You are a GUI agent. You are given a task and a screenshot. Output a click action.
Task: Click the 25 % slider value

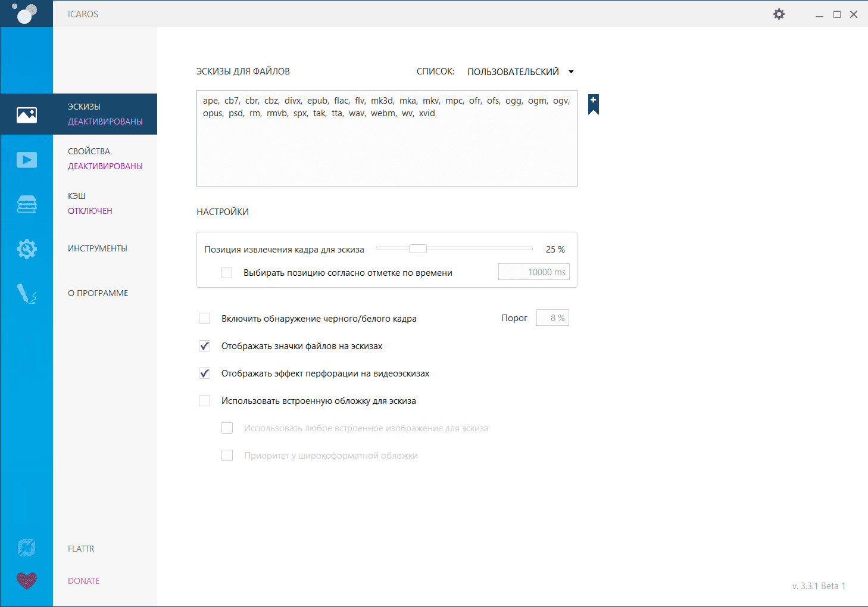[x=555, y=249]
